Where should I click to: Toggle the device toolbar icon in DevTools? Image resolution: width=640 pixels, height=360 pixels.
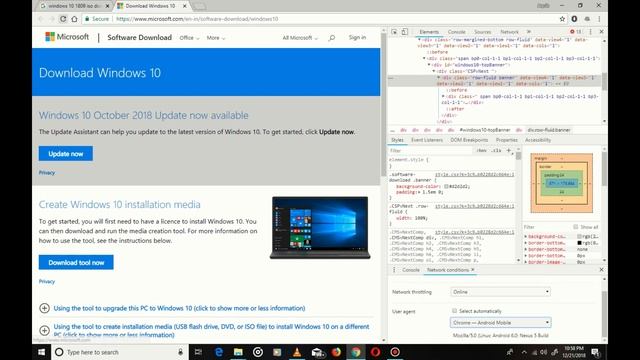(x=404, y=31)
